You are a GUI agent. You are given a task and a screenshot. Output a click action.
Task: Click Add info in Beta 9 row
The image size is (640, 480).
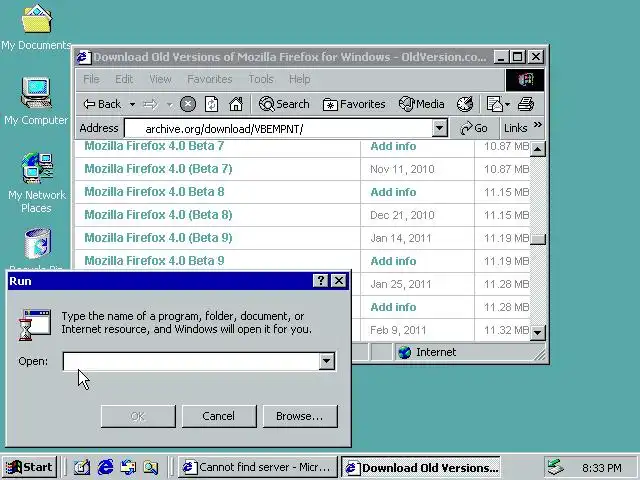tap(393, 261)
